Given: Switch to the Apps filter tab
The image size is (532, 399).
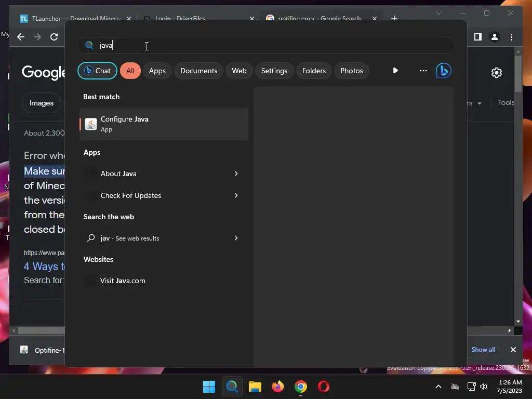Looking at the screenshot, I should click(x=157, y=71).
